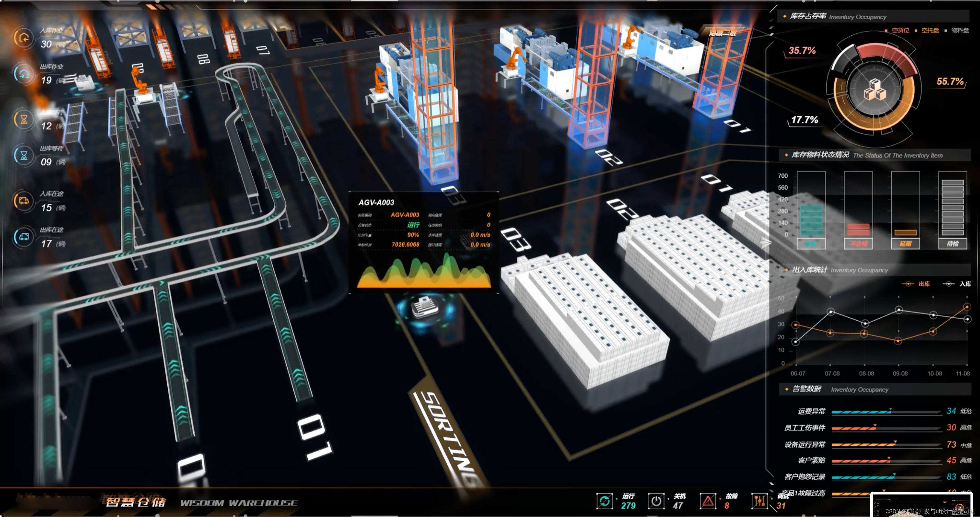Select the AGV robot on the floor
Screen dimensions: 980x517
pos(425,308)
